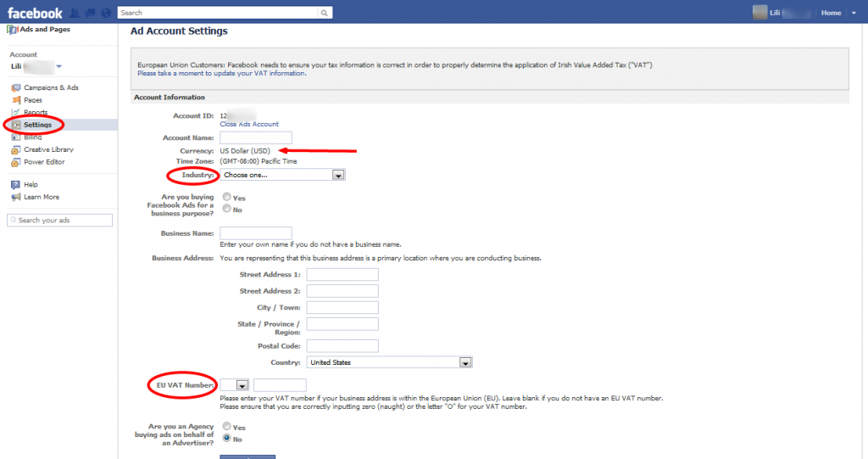Click the Campaigns & Ads sidebar icon
Screen dimensions: 868x459
(x=16, y=87)
